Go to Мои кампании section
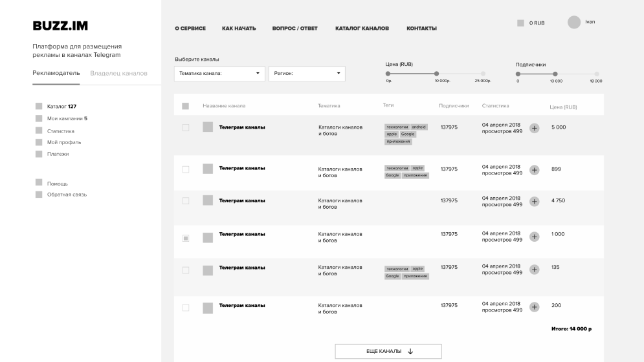 (67, 118)
